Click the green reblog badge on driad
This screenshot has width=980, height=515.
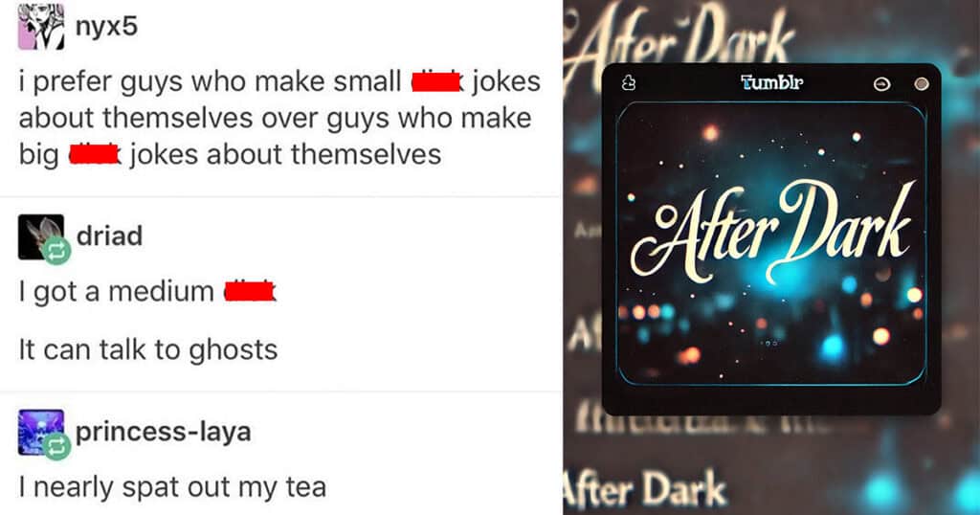[x=56, y=251]
